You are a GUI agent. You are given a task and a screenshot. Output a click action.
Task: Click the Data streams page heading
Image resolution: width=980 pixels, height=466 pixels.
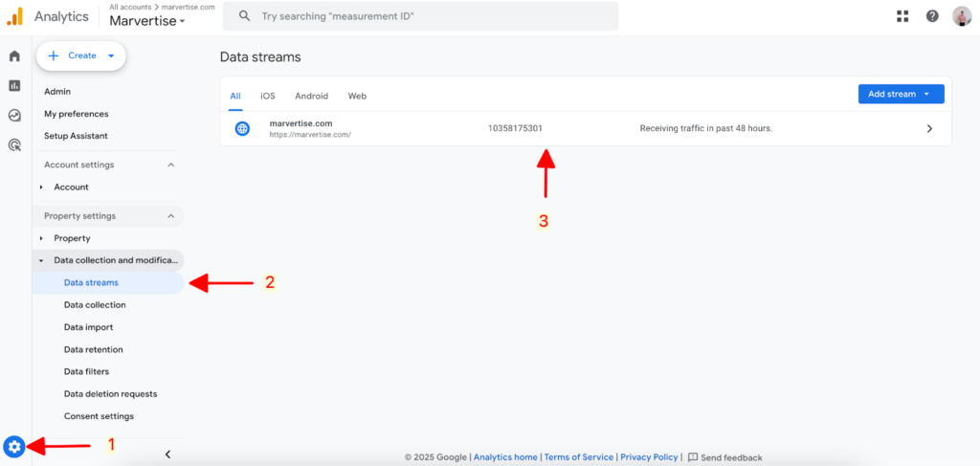click(260, 56)
